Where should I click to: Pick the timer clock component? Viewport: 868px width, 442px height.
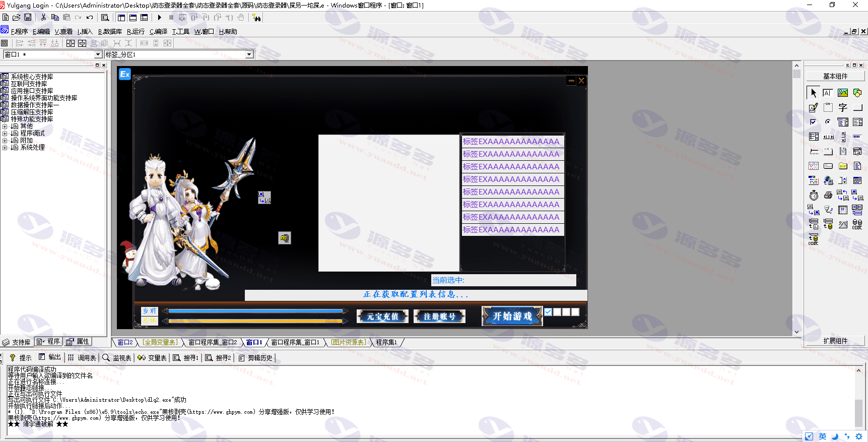point(813,195)
